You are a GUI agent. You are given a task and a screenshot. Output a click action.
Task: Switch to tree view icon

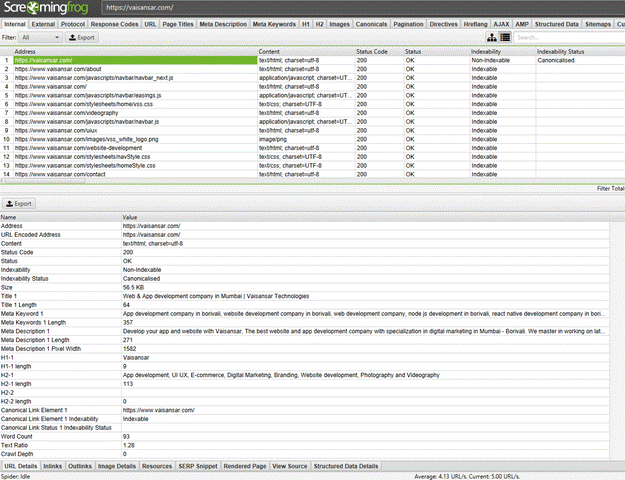(492, 37)
